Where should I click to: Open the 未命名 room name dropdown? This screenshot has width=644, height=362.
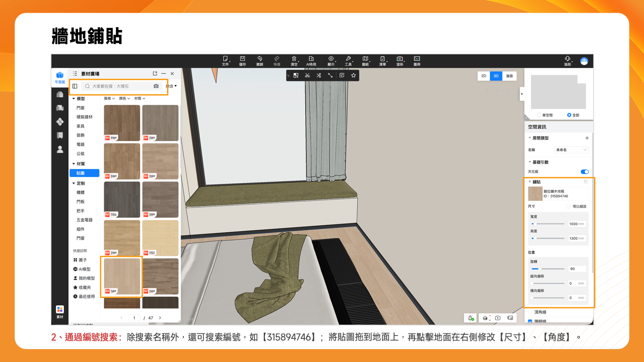(571, 150)
